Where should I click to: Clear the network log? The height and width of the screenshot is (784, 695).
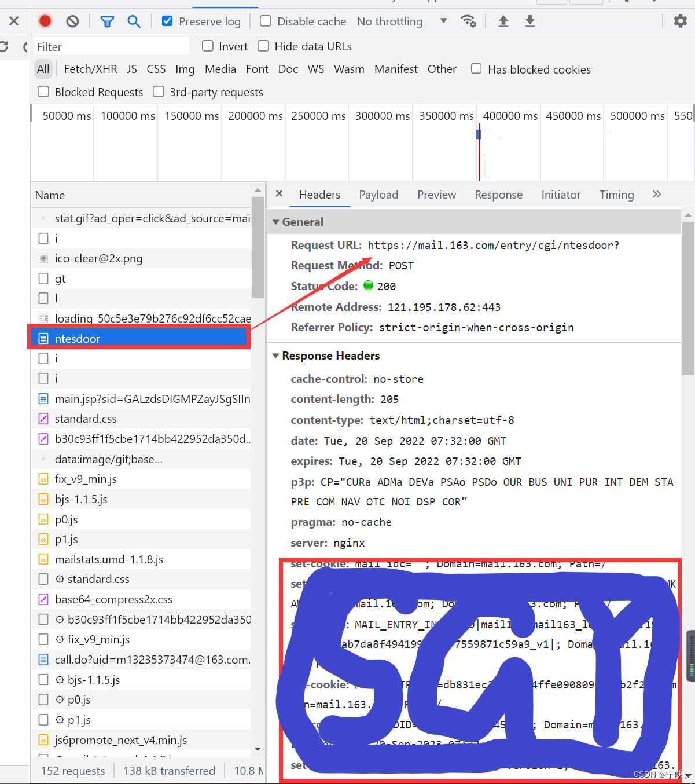tap(72, 21)
